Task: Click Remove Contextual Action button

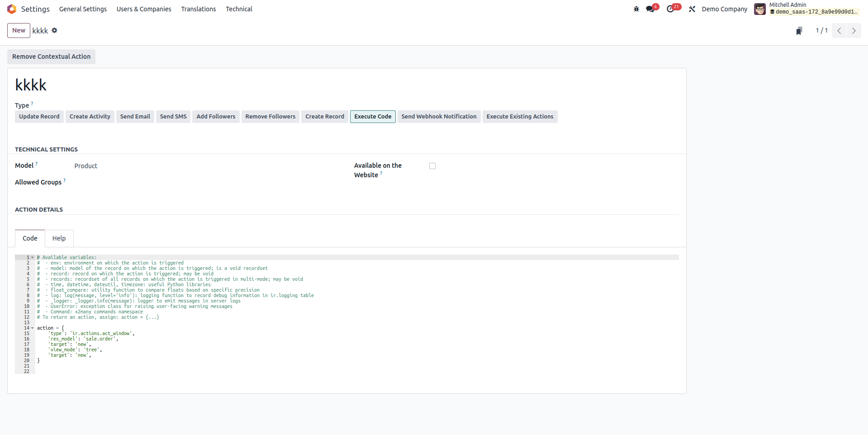Action: pos(51,57)
